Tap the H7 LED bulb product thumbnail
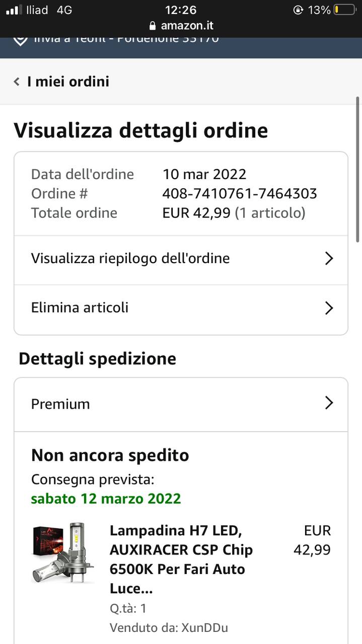This screenshot has height=644, width=362. click(63, 553)
